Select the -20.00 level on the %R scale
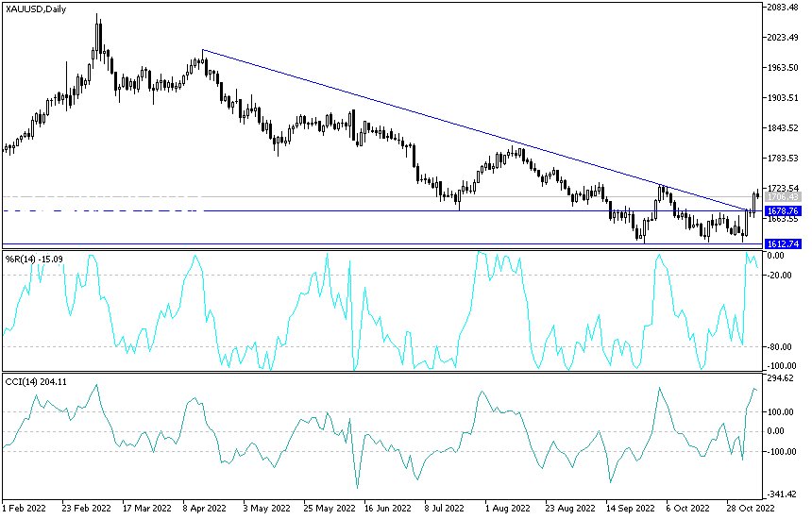The width and height of the screenshot is (812, 519). coord(781,276)
